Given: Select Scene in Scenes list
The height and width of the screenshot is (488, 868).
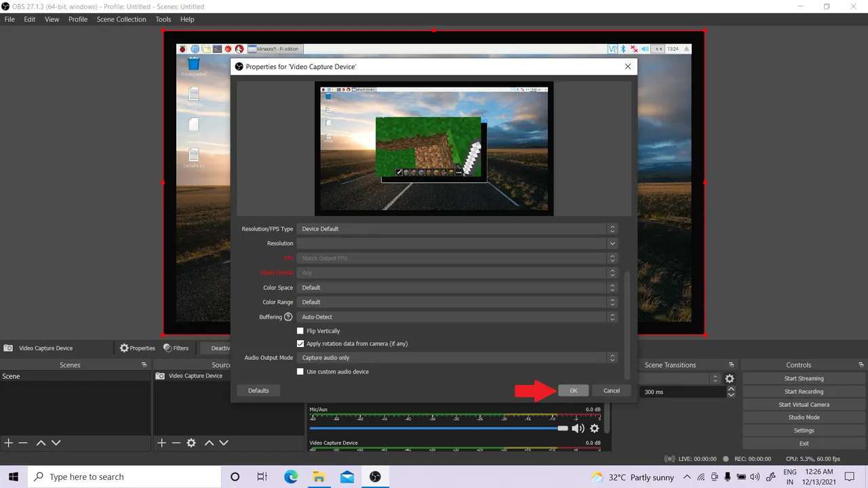Looking at the screenshot, I should tap(75, 376).
